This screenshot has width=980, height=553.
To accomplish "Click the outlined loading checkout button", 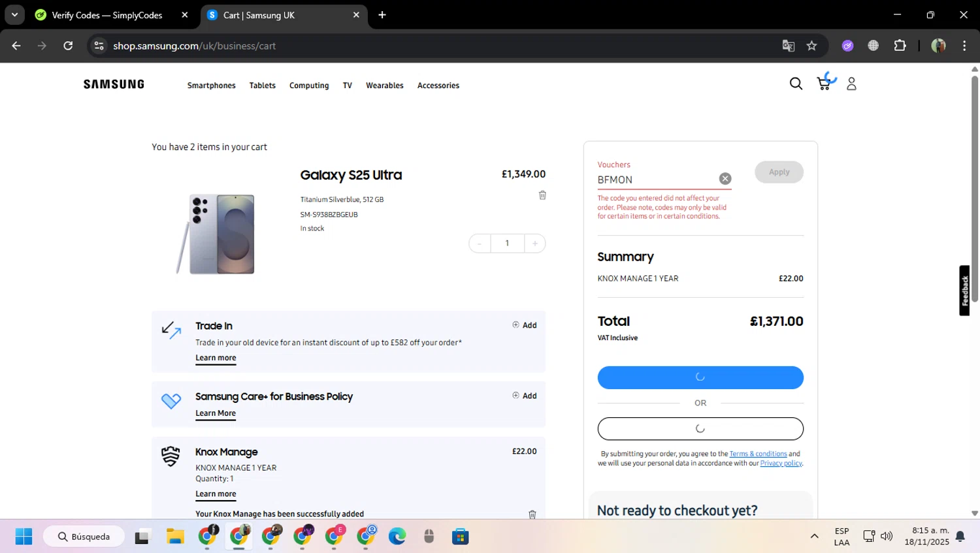I will tap(700, 429).
